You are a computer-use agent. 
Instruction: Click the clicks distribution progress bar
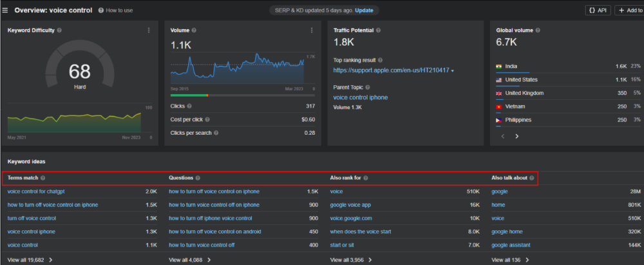click(x=243, y=95)
